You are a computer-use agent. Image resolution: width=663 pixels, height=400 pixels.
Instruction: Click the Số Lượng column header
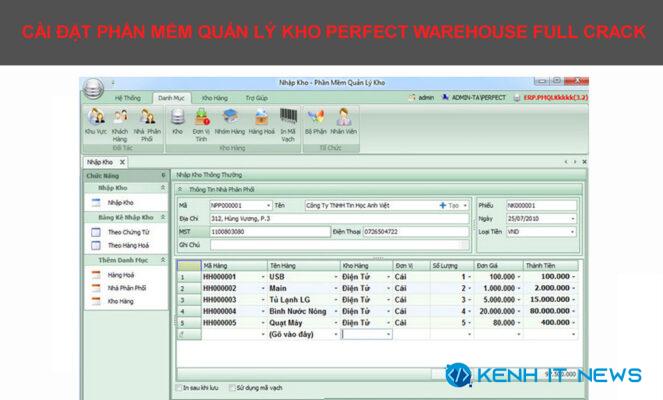click(x=452, y=266)
